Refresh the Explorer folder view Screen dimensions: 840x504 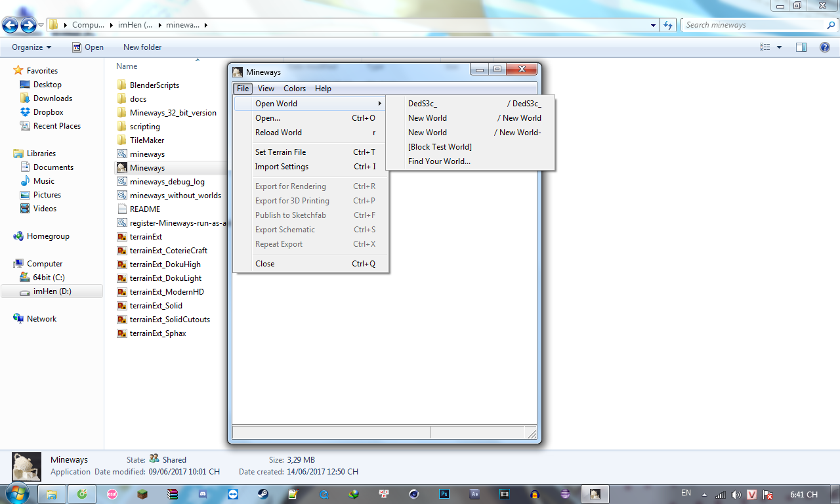tap(669, 25)
